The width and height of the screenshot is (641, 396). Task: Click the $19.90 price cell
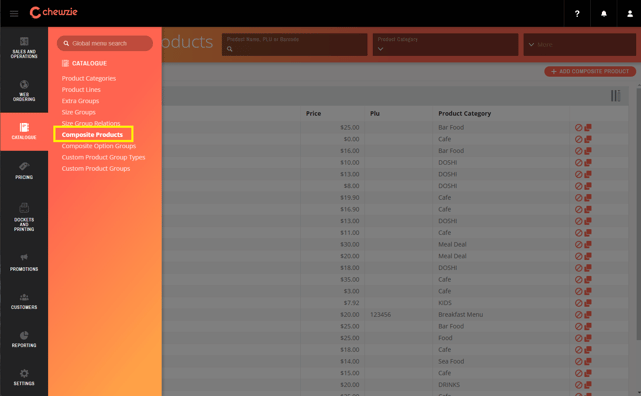click(350, 198)
